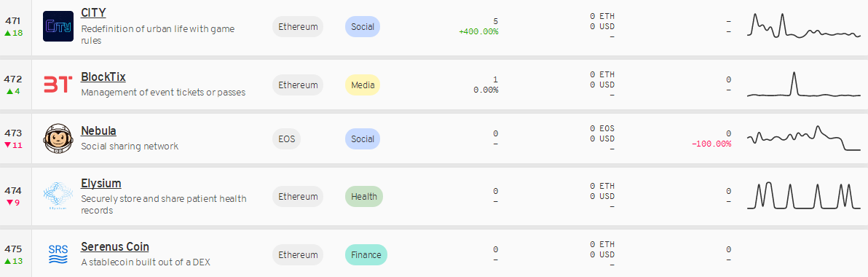This screenshot has height=277, width=868.
Task: Click the Finance category tag on Serenus Coin
Action: [x=366, y=255]
